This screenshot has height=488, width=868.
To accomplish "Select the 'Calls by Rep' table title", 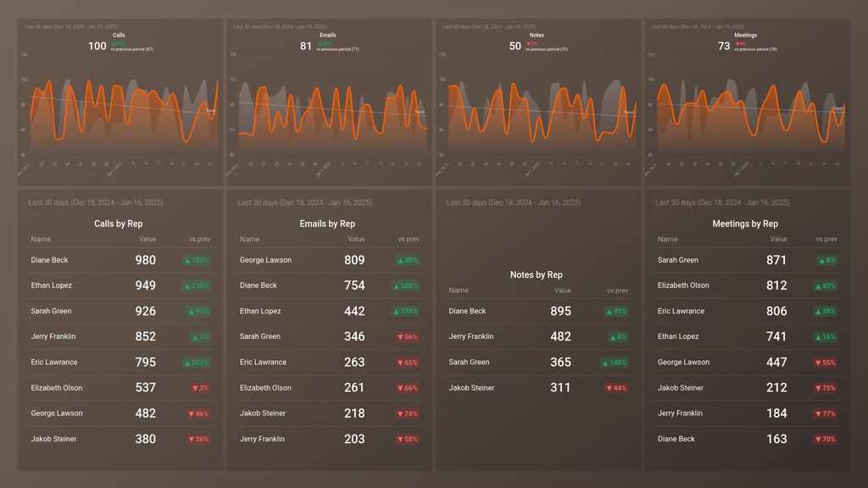I will click(119, 224).
